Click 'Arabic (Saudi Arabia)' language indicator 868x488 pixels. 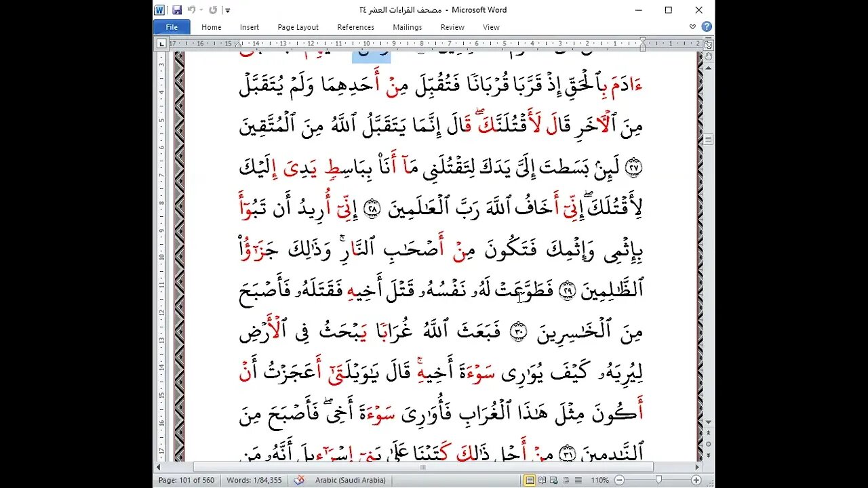coord(350,480)
